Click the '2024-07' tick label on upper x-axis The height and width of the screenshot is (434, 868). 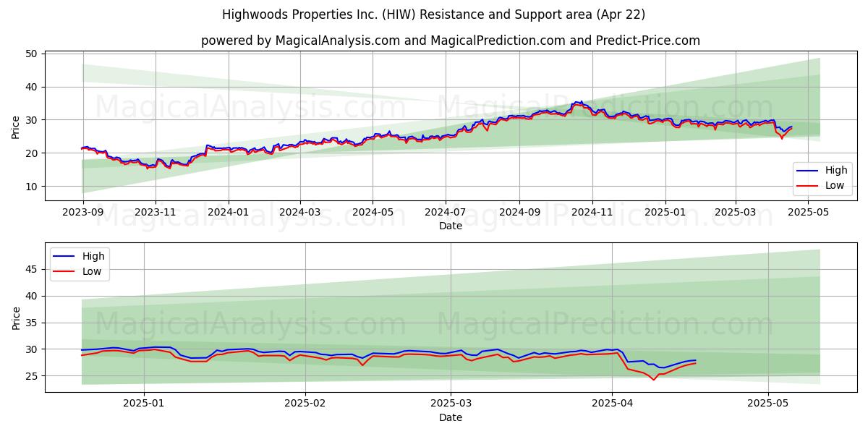click(x=446, y=212)
